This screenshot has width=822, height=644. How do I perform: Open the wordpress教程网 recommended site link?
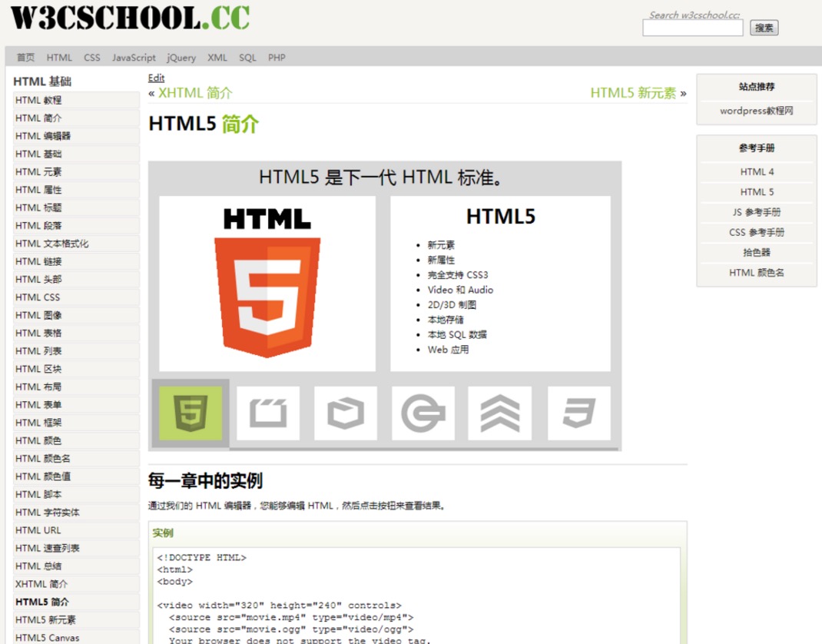[x=756, y=111]
